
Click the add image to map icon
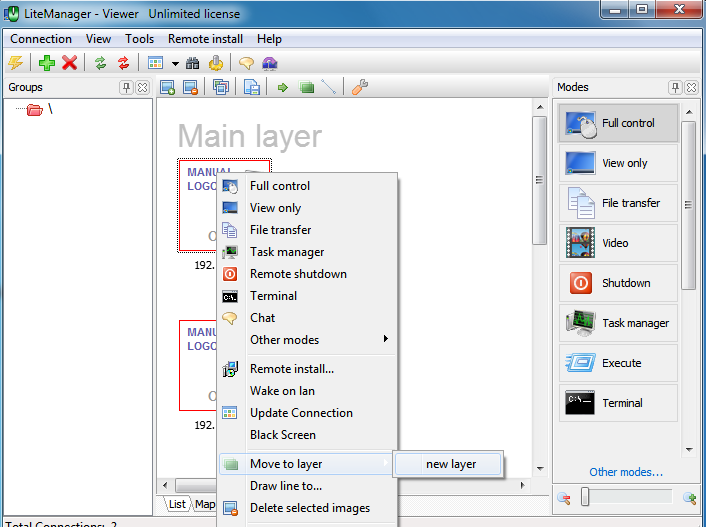(167, 87)
